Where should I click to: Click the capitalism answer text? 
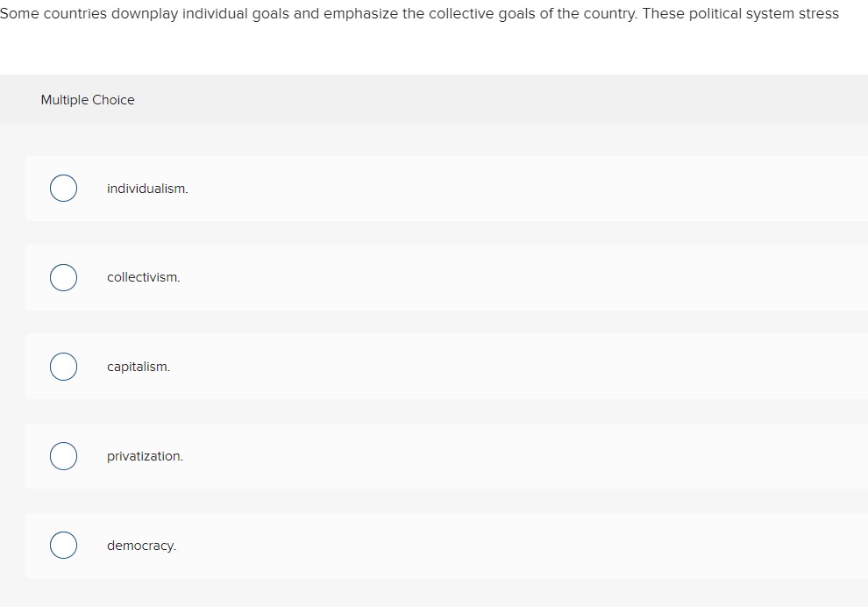(x=139, y=367)
